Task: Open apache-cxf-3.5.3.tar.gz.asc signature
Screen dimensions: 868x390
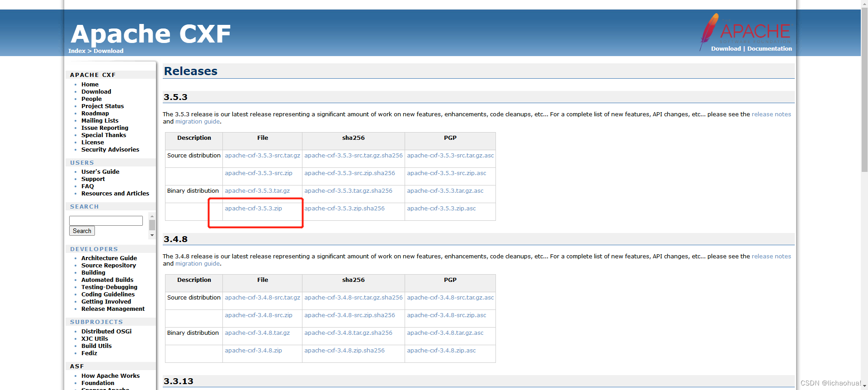Action: 445,191
